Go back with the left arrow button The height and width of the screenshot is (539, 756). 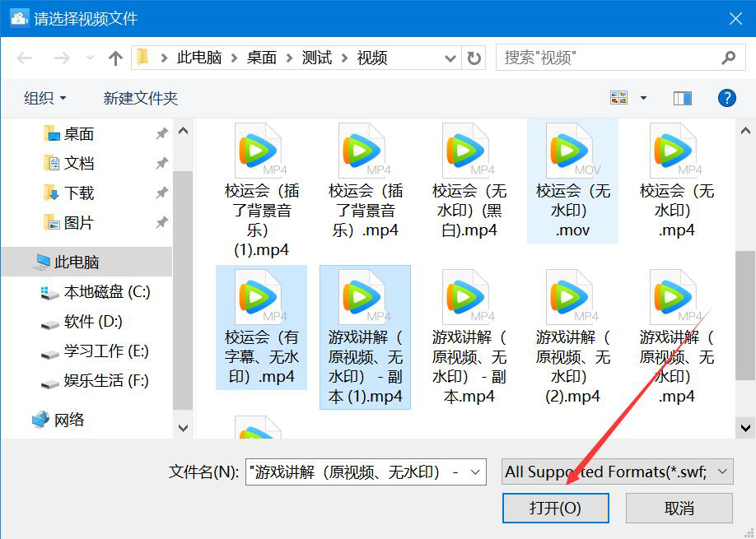click(x=24, y=58)
